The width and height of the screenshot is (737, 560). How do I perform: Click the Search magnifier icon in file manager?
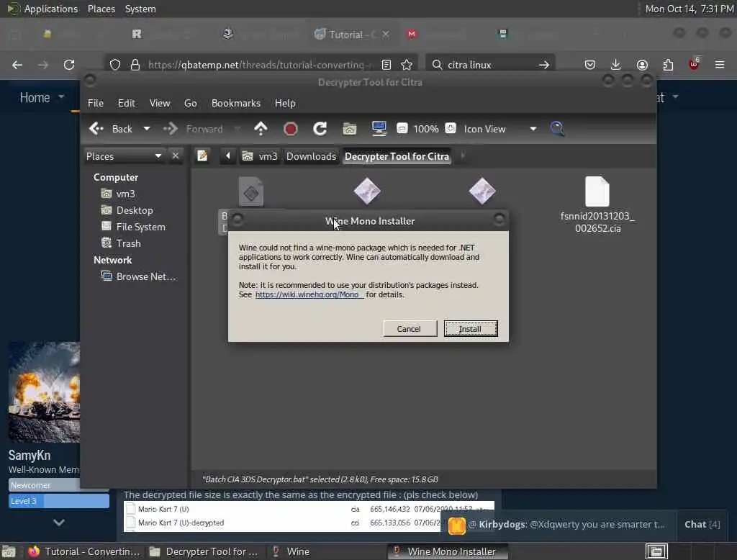tap(557, 129)
